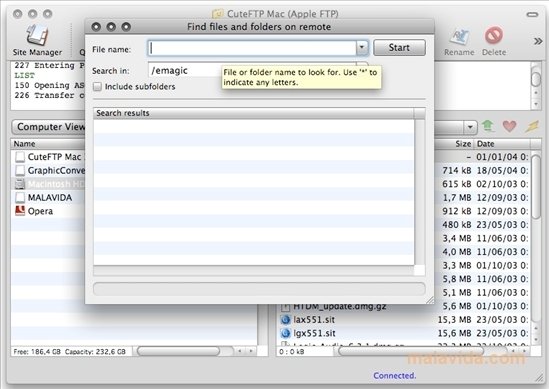
Task: Click the Date column header in remote pane
Action: pos(502,144)
